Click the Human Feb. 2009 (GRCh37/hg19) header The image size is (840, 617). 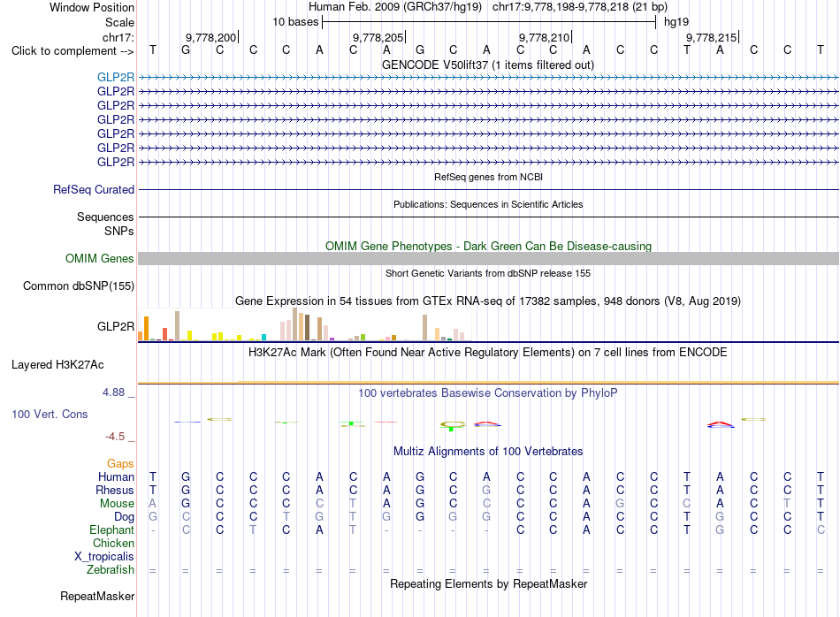[x=395, y=7]
